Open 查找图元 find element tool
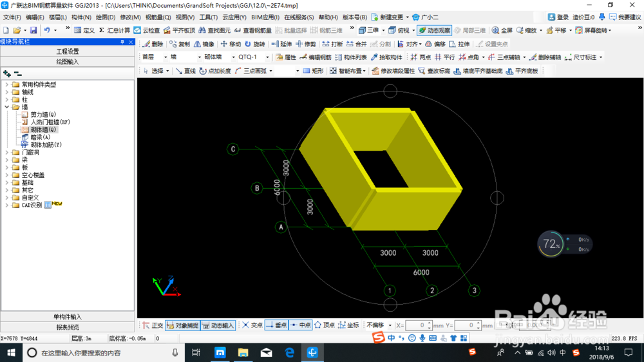 [x=214, y=30]
